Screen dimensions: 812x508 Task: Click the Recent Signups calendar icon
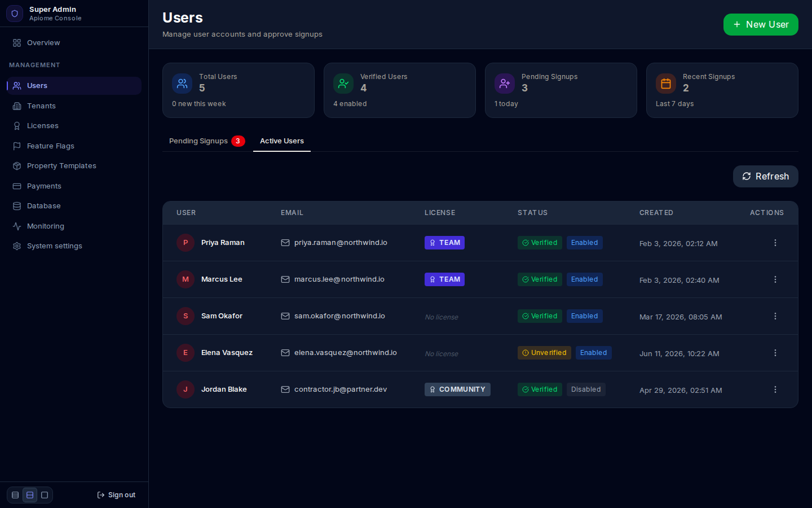coord(666,84)
